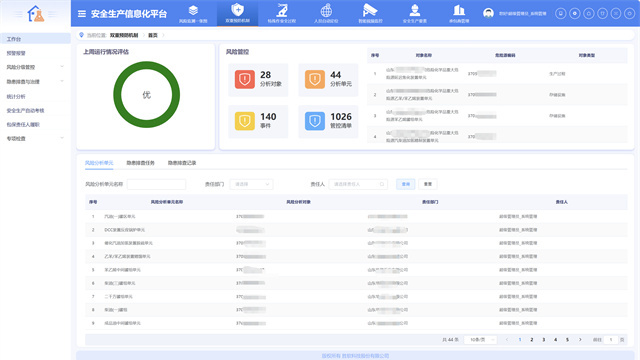This screenshot has height=360, width=640.
Task: Click the 对象类型 column header
Action: click(587, 55)
